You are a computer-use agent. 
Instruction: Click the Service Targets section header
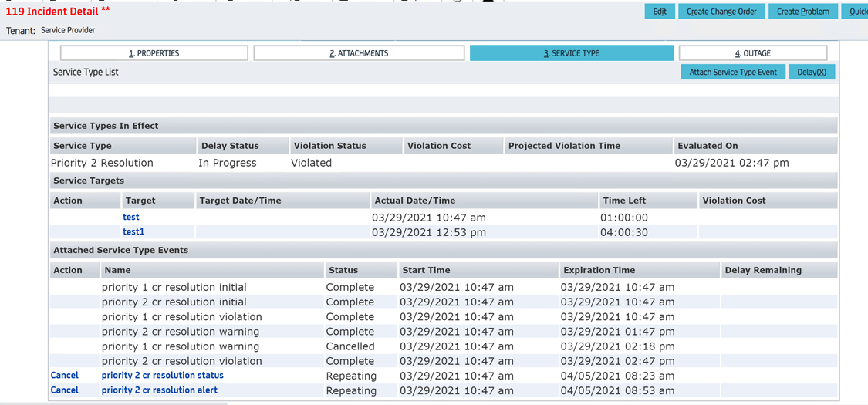[89, 181]
